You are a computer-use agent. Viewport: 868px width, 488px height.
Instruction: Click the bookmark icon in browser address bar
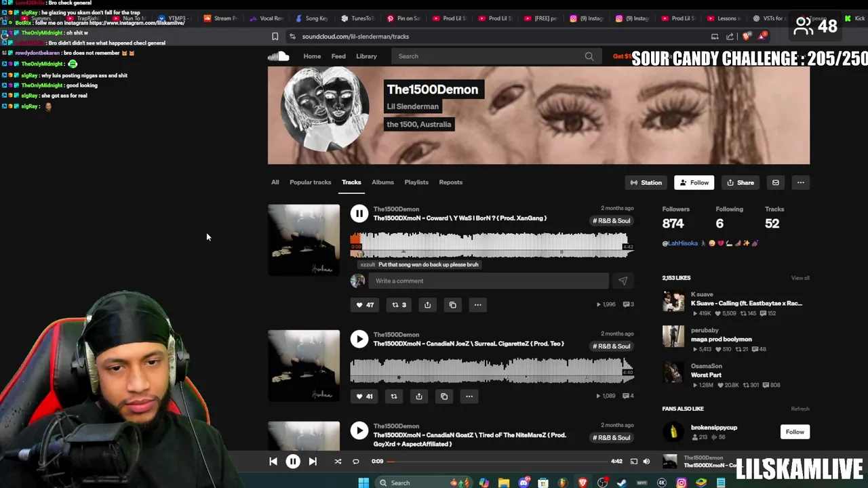pyautogui.click(x=275, y=37)
